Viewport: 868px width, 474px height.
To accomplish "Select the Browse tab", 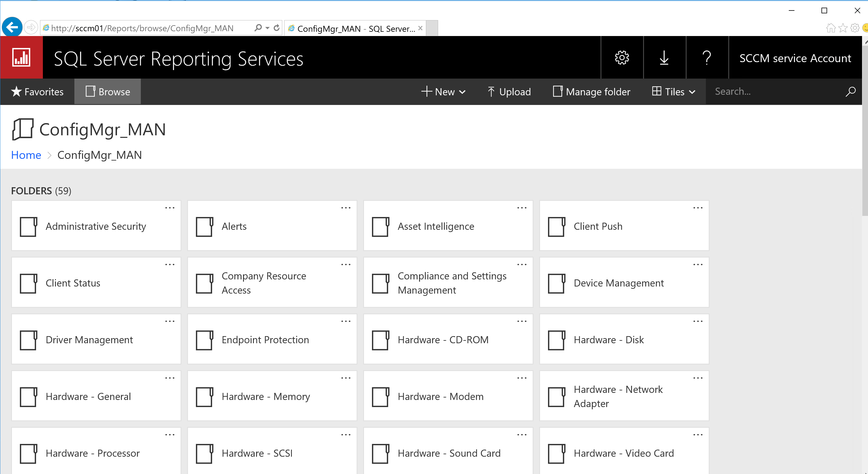I will 108,92.
